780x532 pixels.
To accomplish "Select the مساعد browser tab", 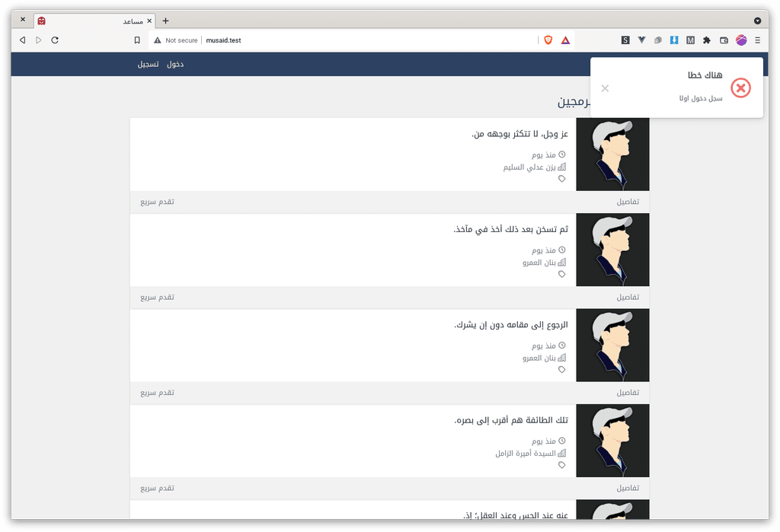I will 94,21.
